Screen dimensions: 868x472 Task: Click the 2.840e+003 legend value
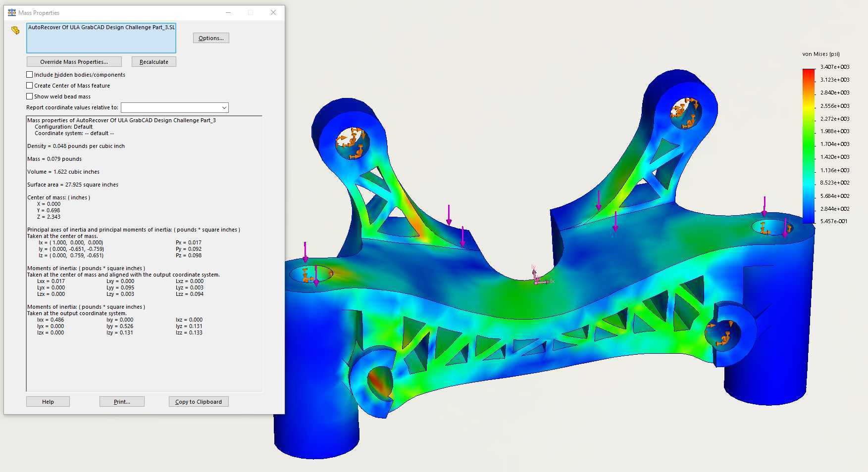click(835, 93)
